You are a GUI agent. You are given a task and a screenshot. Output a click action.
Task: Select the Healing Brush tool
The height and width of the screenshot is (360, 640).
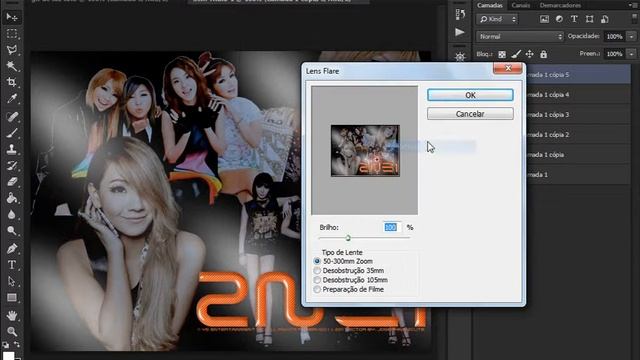(x=12, y=117)
